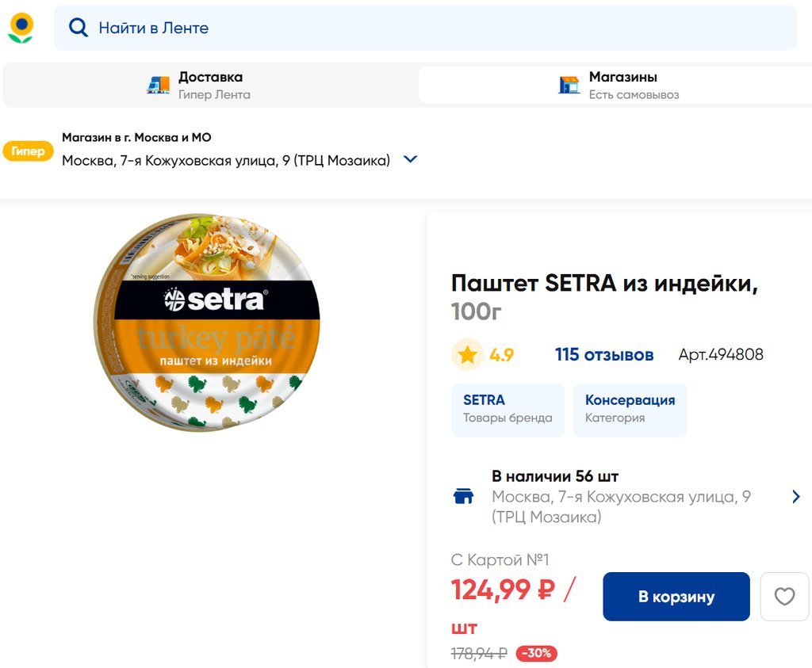Click the search magnifier icon
The height and width of the screenshot is (668, 812).
[x=78, y=28]
